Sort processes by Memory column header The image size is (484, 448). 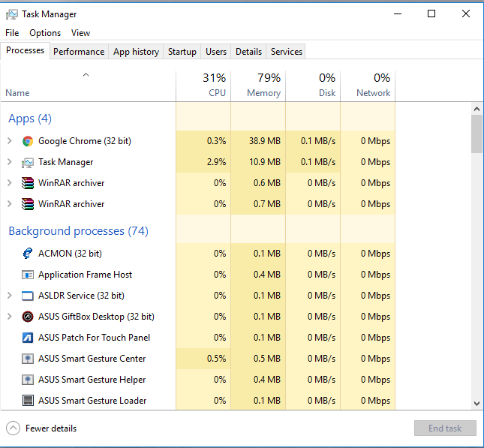pyautogui.click(x=258, y=86)
